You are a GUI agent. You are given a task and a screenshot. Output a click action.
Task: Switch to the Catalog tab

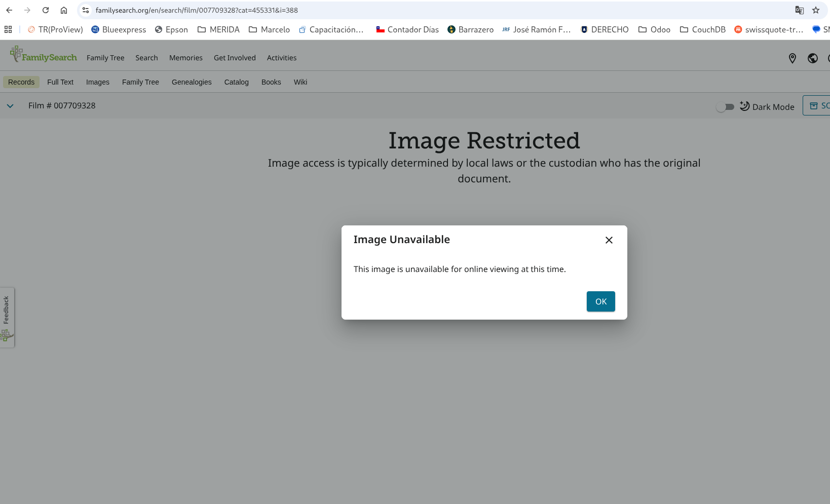237,82
